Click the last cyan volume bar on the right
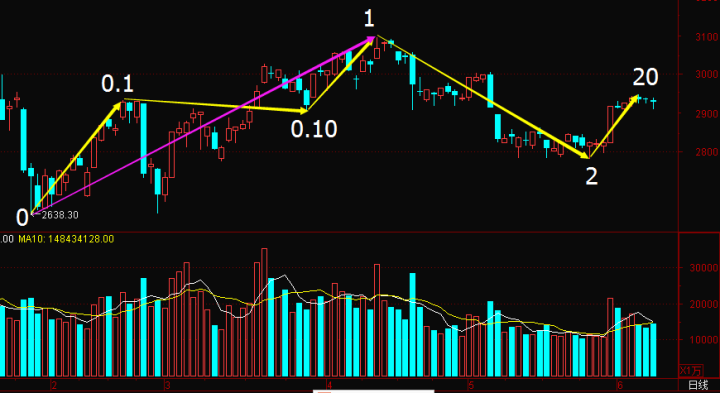This screenshot has width=720, height=393. (653, 350)
